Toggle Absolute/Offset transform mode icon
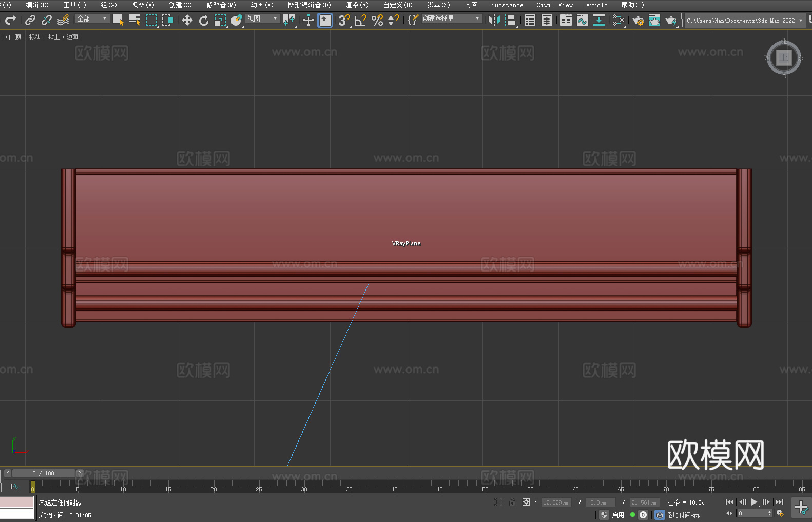This screenshot has height=522, width=812. click(x=526, y=502)
